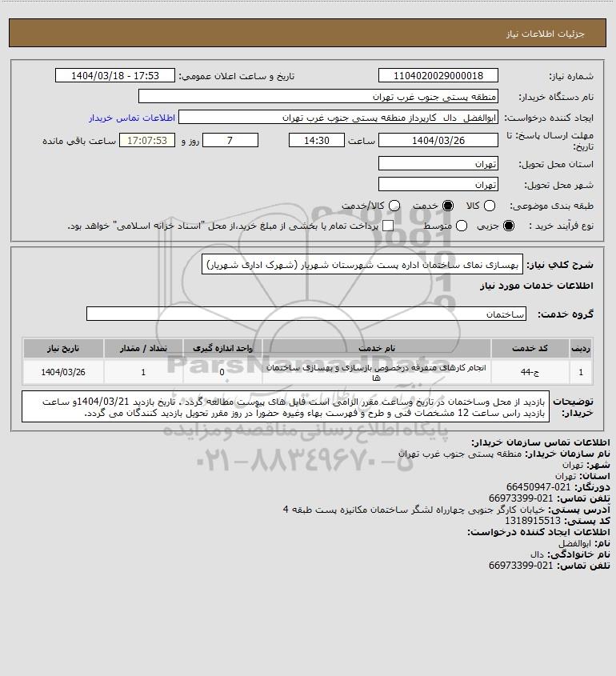Click the announcement date field 1404/03/18 - 17:53

[x=115, y=75]
